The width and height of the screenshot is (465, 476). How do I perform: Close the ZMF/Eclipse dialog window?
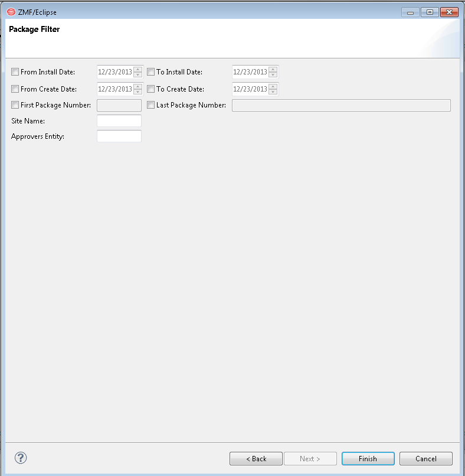449,12
